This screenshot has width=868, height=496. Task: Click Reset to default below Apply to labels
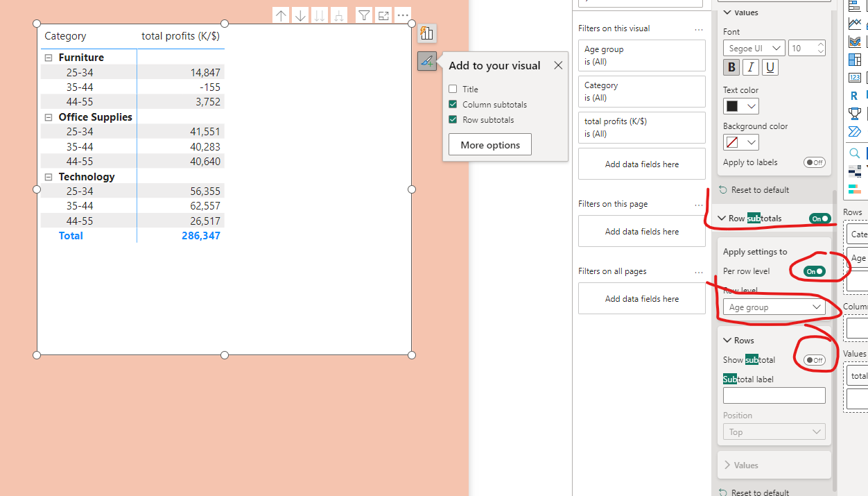(754, 190)
